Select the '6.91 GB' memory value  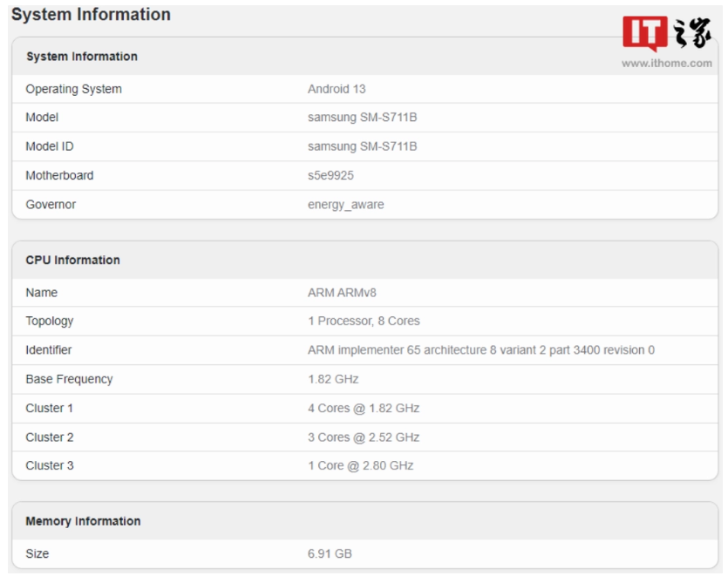coord(330,554)
